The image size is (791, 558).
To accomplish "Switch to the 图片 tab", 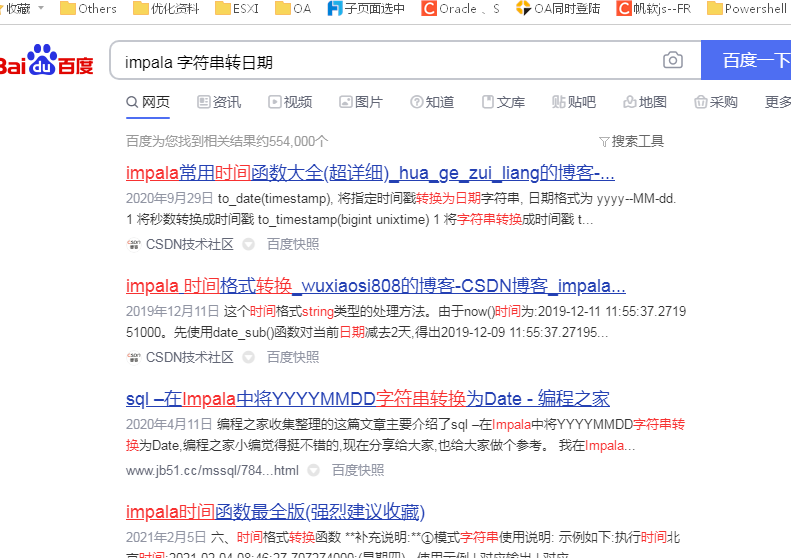I will 361,102.
